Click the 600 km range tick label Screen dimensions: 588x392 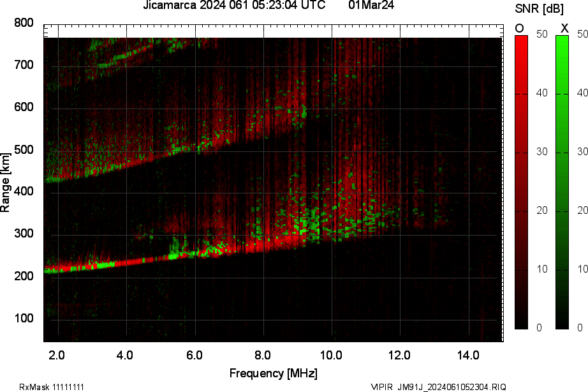click(x=24, y=107)
